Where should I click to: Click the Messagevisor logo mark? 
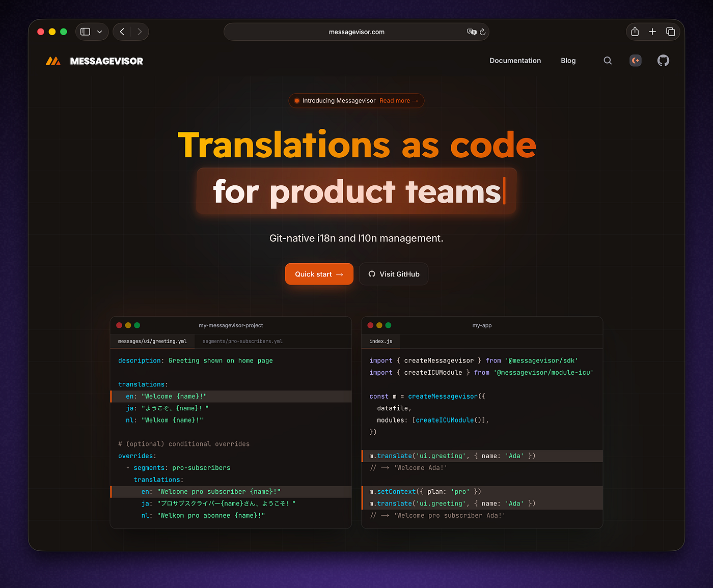point(53,61)
